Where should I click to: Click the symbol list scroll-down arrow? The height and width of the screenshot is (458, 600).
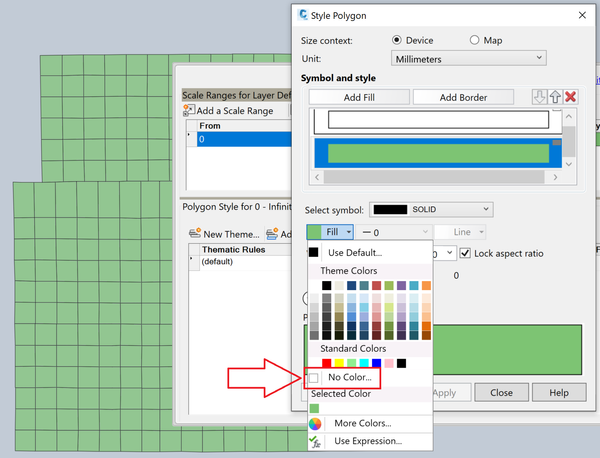pos(569,164)
